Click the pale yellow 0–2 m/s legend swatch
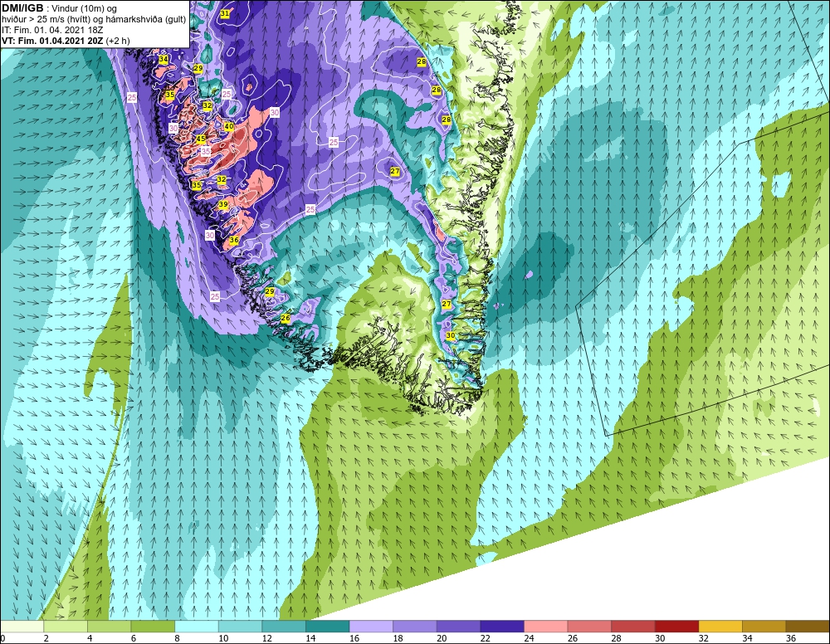 click(22, 627)
